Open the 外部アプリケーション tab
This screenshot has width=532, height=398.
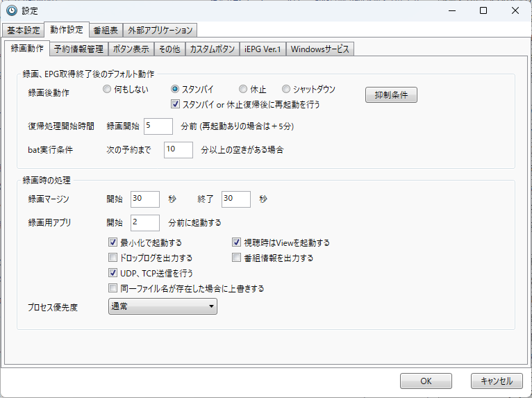tap(160, 30)
